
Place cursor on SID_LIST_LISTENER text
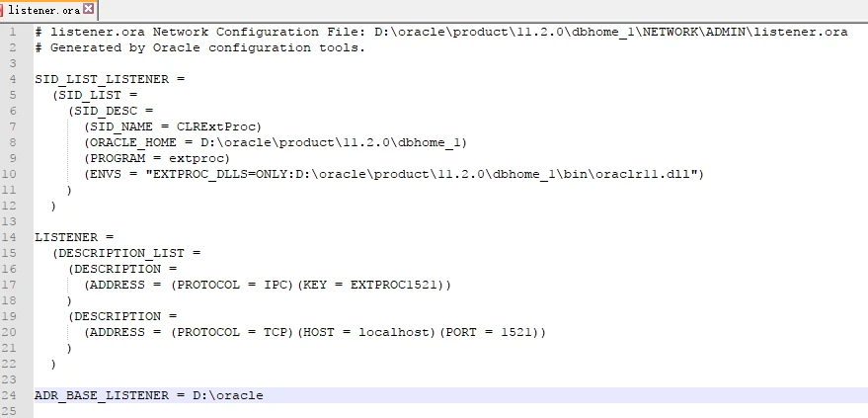(102, 79)
